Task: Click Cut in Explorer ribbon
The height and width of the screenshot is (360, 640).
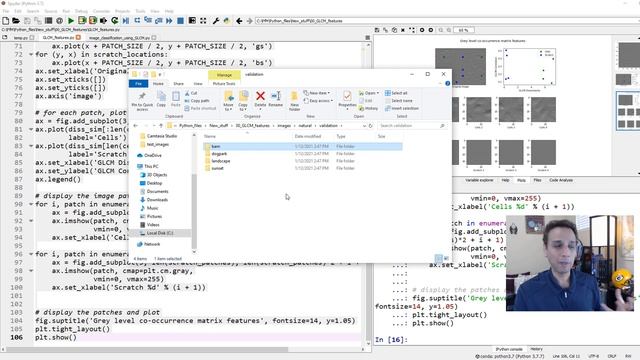Action: (x=191, y=93)
